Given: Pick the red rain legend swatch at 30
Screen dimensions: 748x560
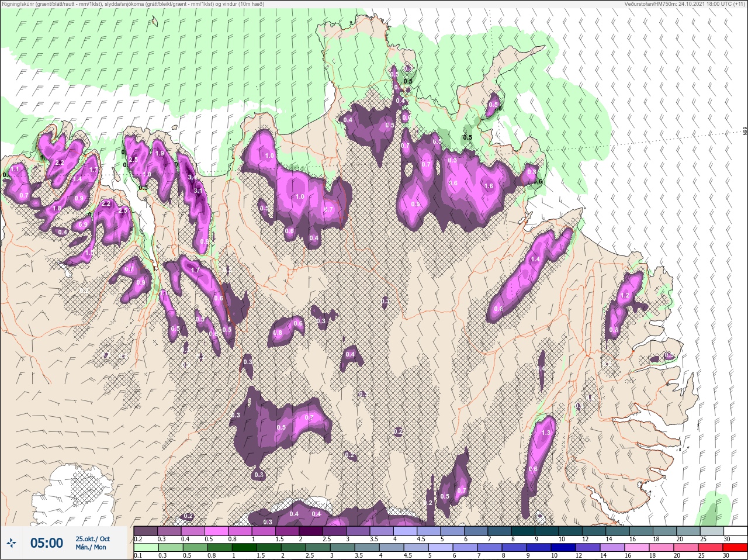Looking at the screenshot, I should pyautogui.click(x=735, y=548).
